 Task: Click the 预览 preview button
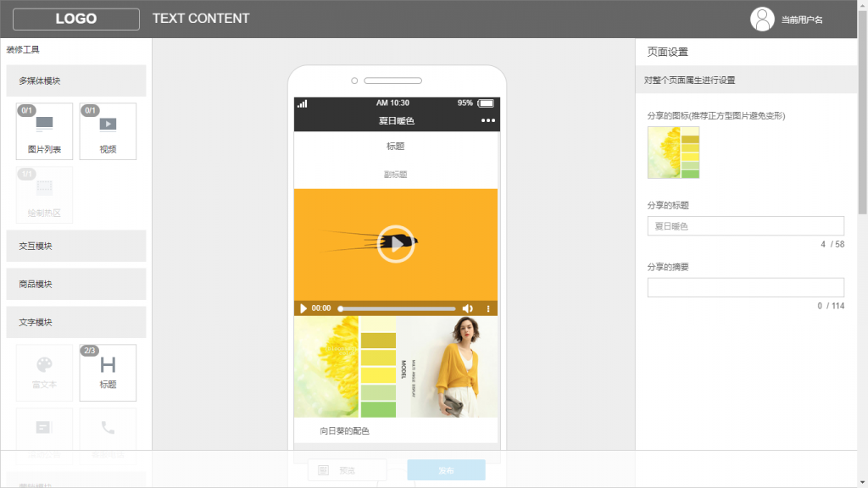click(347, 470)
